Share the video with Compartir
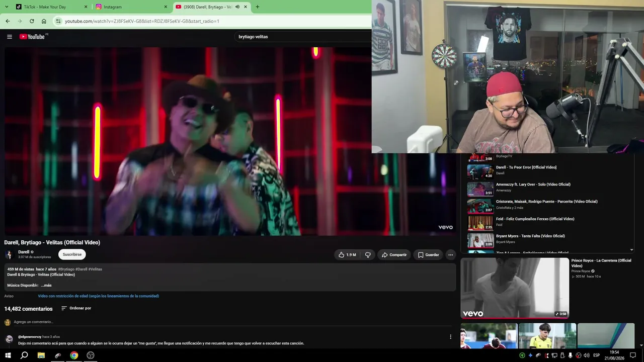Viewport: 644px width, 362px height. [394, 255]
